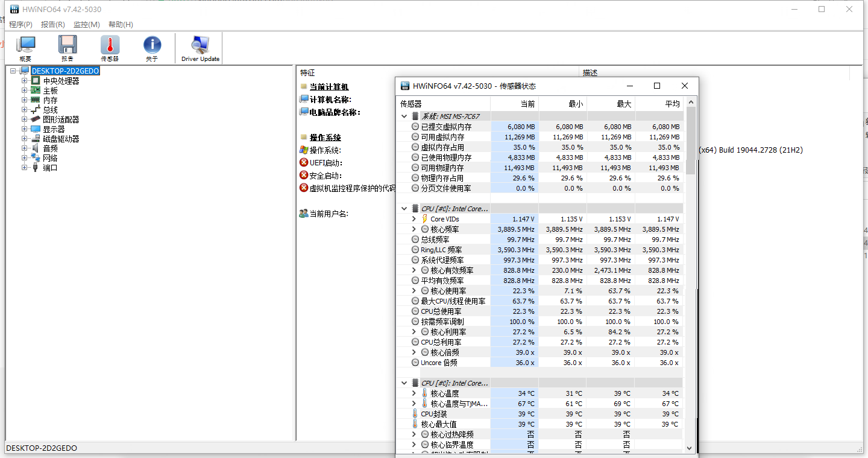This screenshot has width=868, height=458.
Task: Select the 磁盘驱动器 disk drive node
Action: pyautogui.click(x=60, y=139)
